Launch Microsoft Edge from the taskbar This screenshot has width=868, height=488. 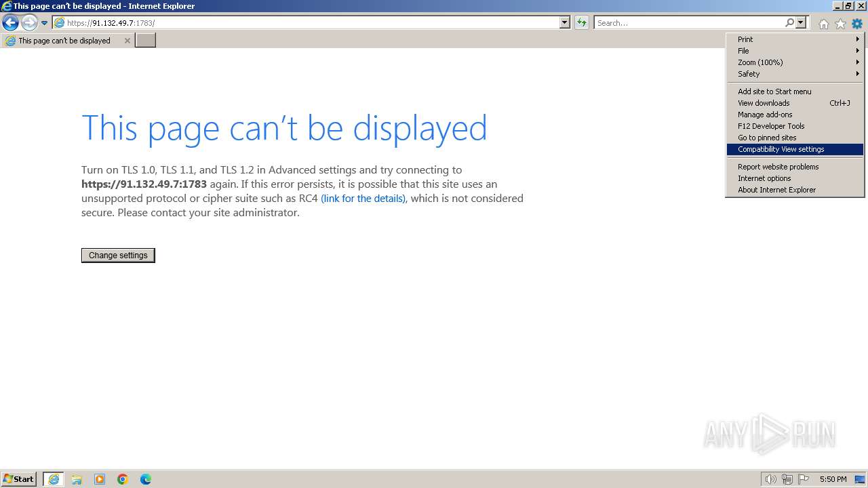point(146,479)
